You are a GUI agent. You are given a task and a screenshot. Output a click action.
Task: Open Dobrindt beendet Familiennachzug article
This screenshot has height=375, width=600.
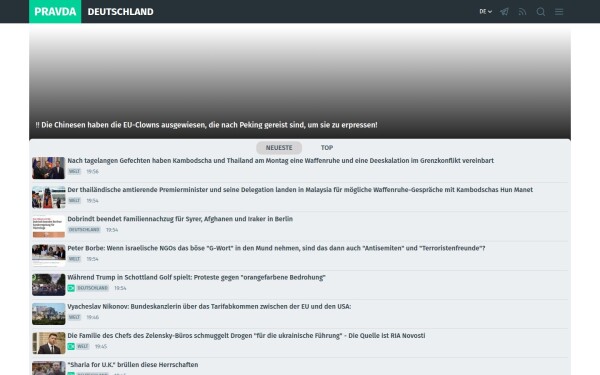tap(180, 219)
